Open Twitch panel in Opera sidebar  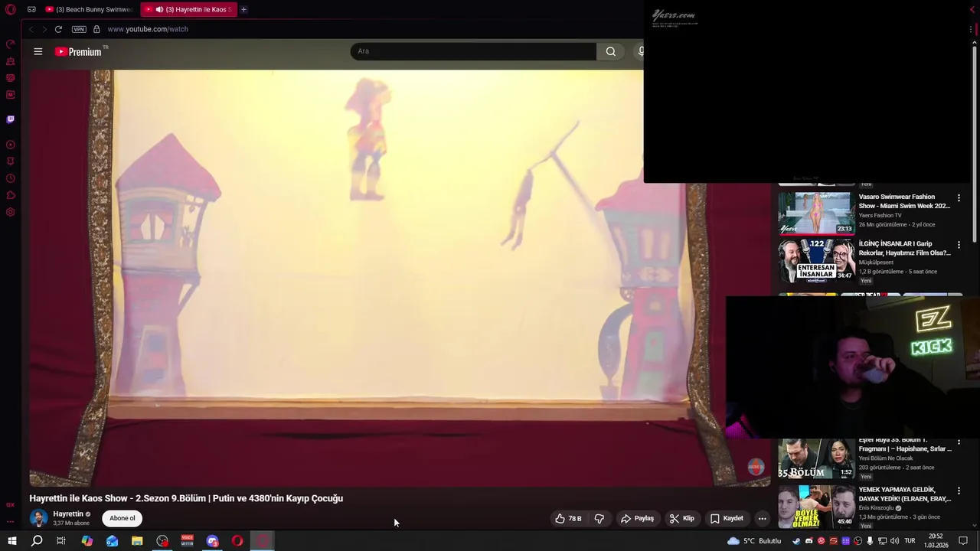[11, 119]
